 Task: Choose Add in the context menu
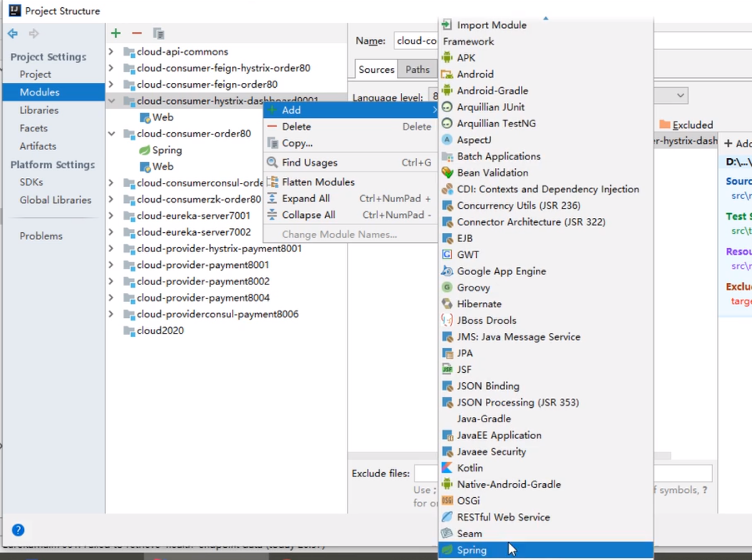point(350,110)
